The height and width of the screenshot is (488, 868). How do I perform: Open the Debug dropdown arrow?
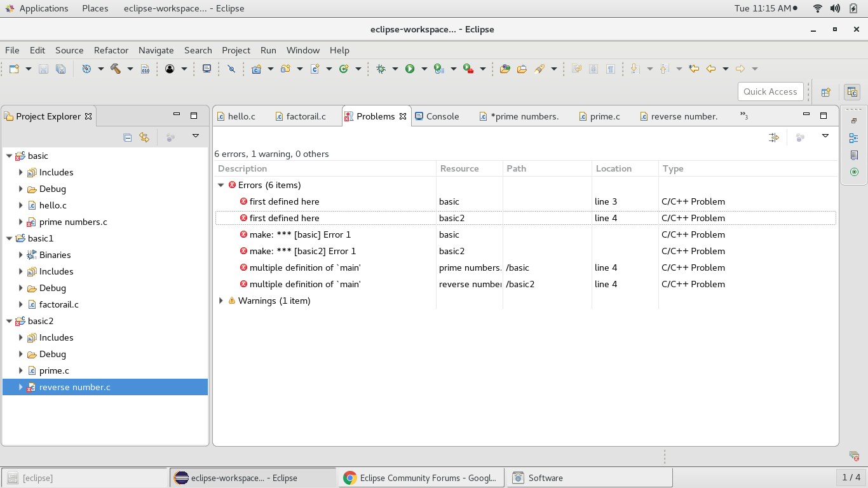[395, 69]
